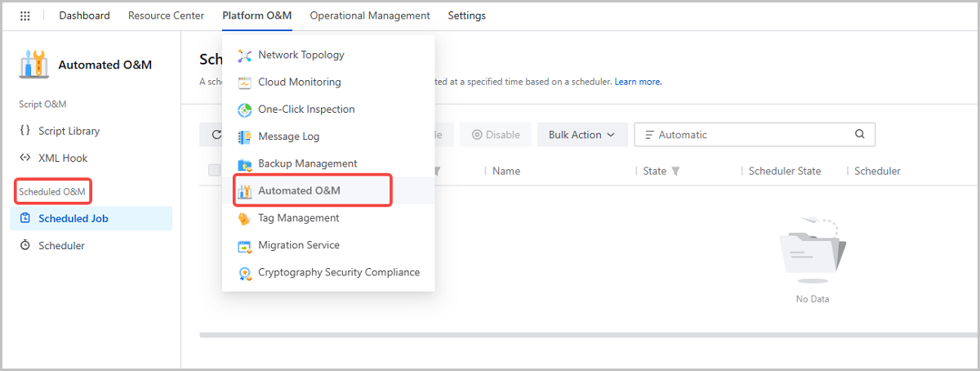Switch to the Resource Center tab
The width and height of the screenshot is (980, 371).
(166, 16)
